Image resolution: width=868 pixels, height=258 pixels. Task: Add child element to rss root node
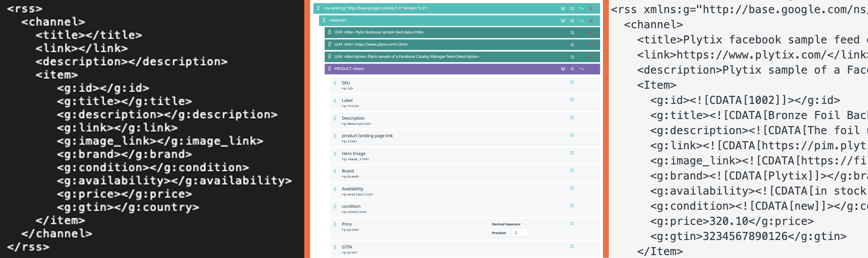(x=582, y=8)
